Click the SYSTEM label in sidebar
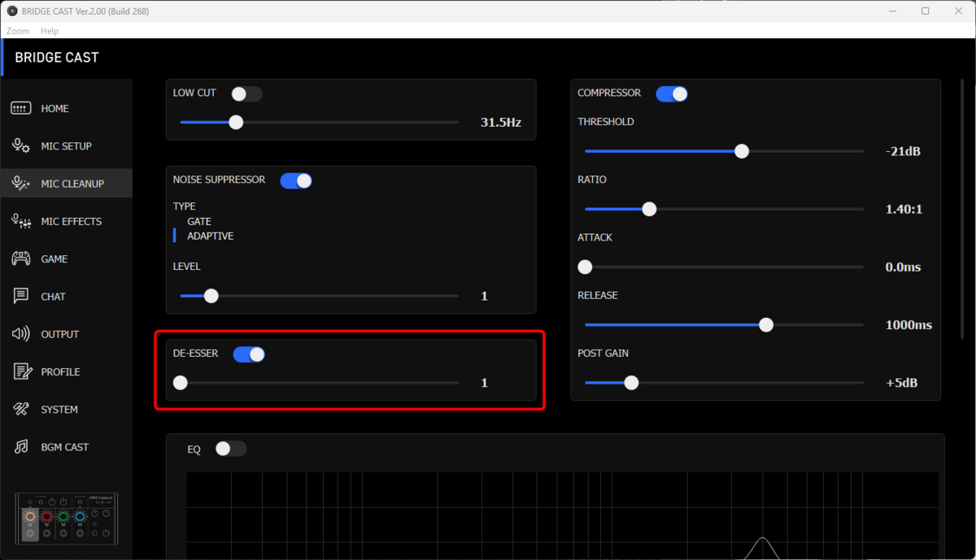The width and height of the screenshot is (976, 560). tap(59, 410)
